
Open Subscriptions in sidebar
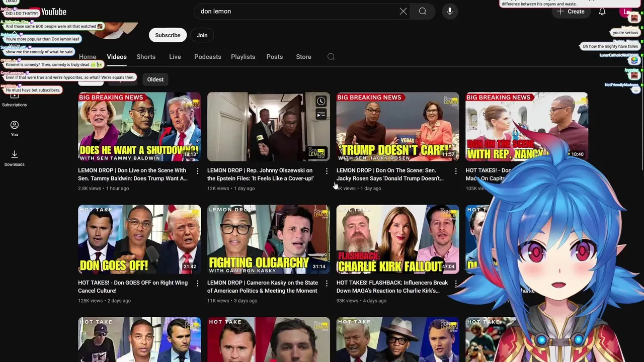point(14,99)
